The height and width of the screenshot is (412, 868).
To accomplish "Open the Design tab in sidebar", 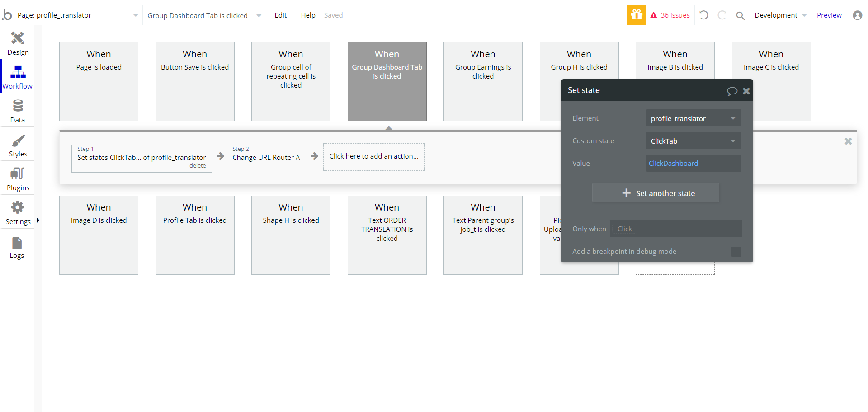I will click(x=18, y=43).
